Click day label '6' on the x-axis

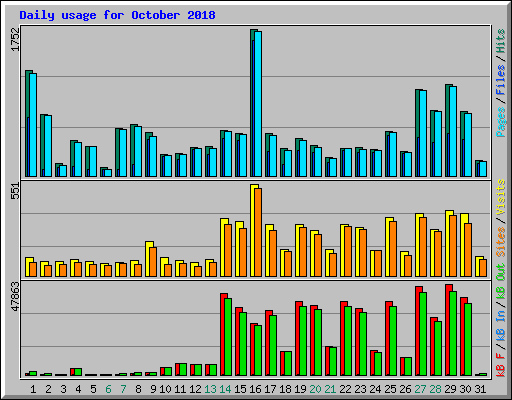[x=108, y=389]
